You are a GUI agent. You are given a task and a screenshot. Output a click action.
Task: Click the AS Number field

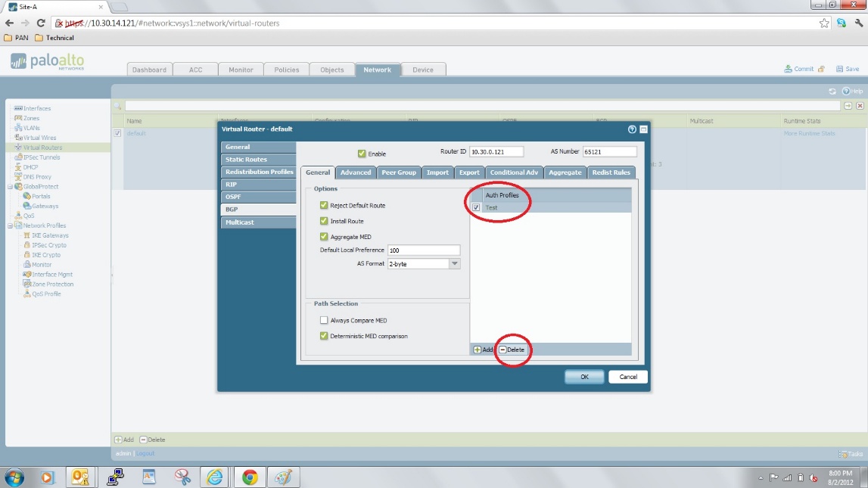tap(609, 151)
